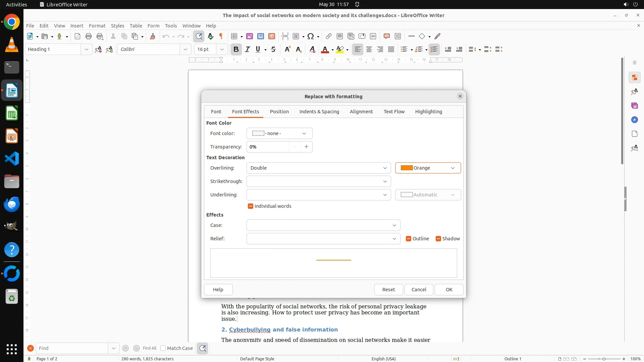
Task: Confirm dialog with OK button
Action: click(x=449, y=290)
